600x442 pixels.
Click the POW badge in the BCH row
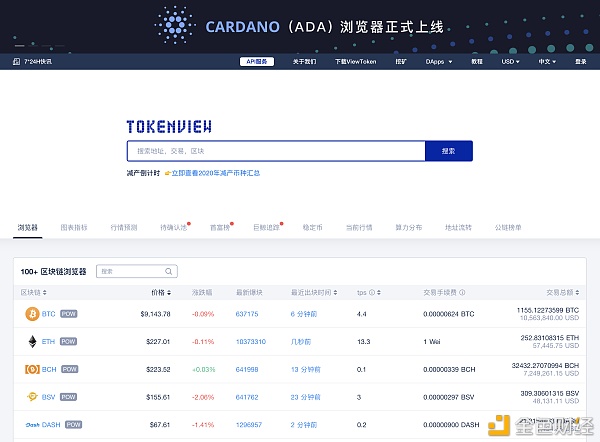[70, 369]
